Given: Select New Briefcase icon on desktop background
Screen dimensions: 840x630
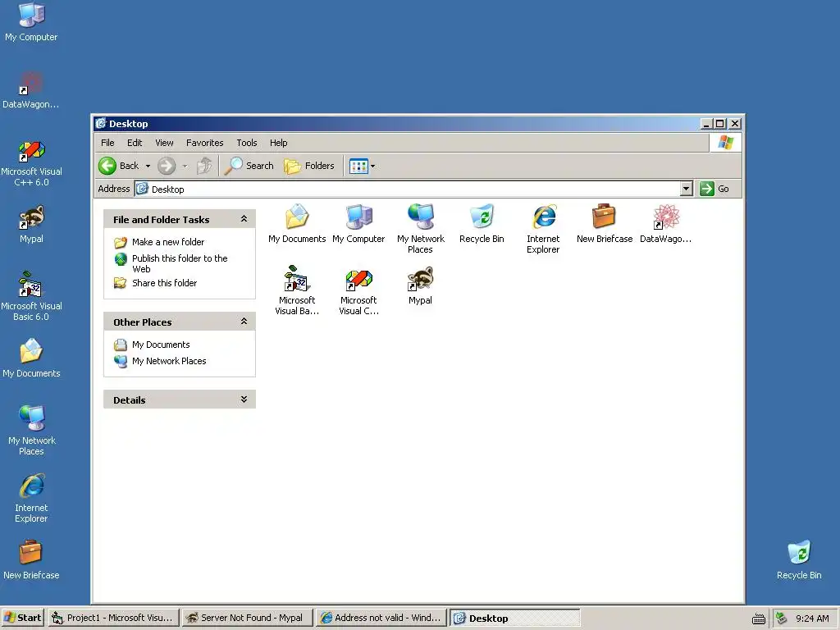Looking at the screenshot, I should 31,560.
